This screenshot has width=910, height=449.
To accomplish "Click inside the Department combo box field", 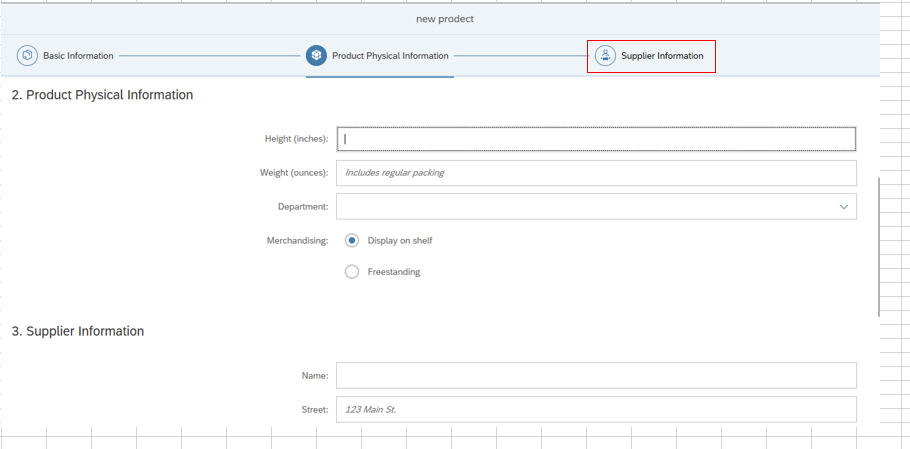I will click(x=596, y=207).
